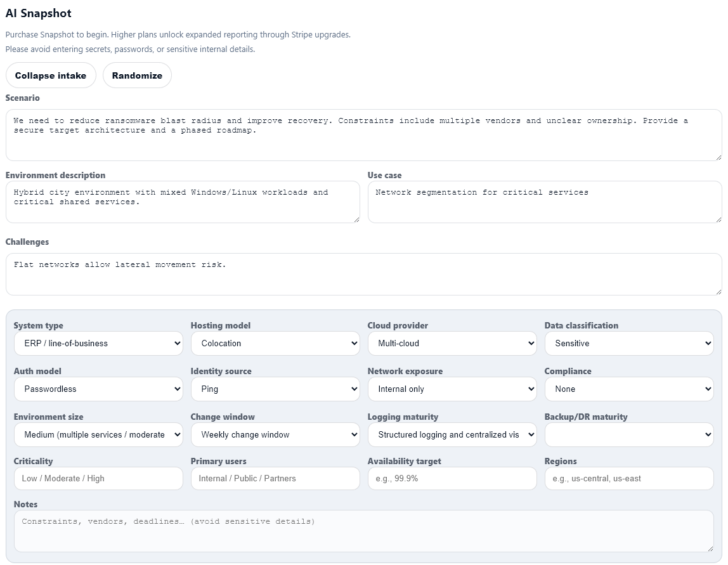Click the Environment description text area
The height and width of the screenshot is (565, 728).
183,202
